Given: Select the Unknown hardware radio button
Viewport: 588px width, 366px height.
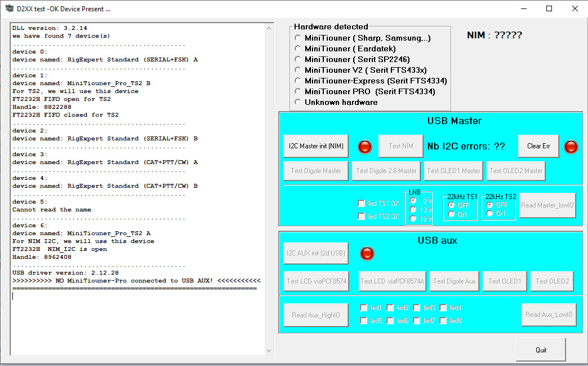Looking at the screenshot, I should 298,102.
